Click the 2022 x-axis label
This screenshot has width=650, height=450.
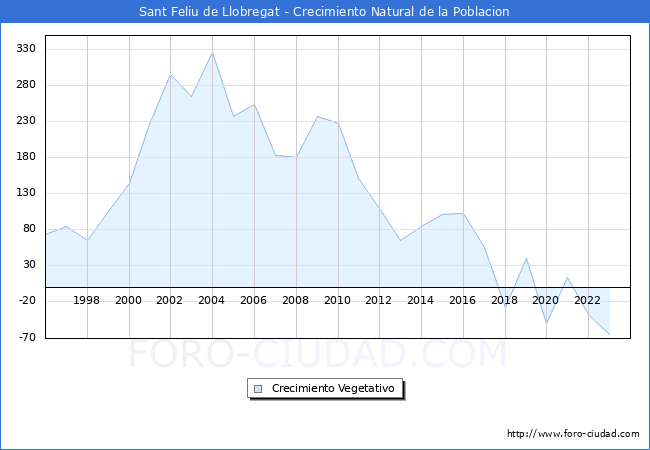click(587, 300)
